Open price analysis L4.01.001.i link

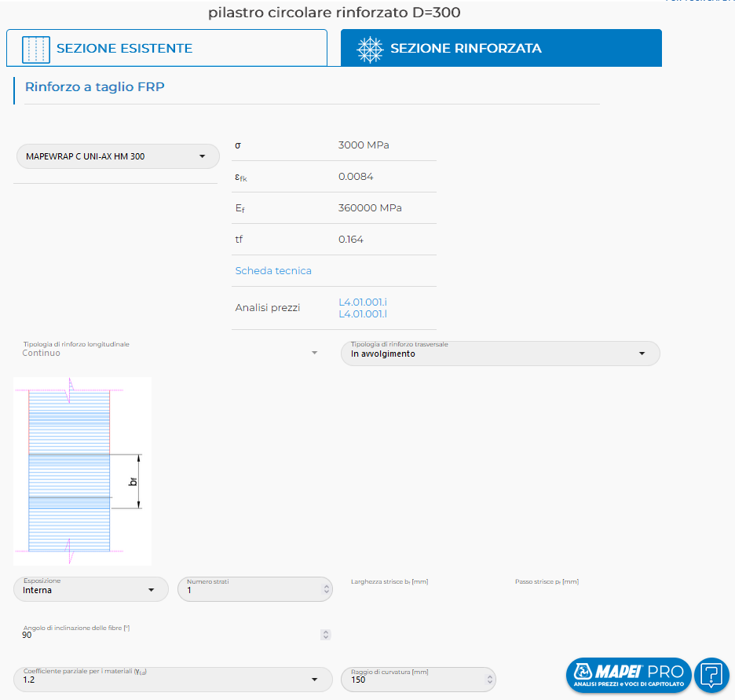(x=363, y=302)
